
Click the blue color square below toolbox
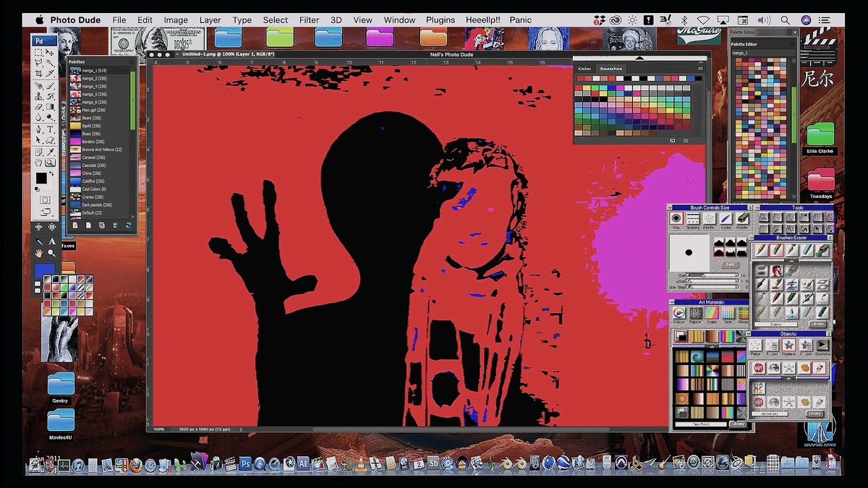(x=45, y=270)
